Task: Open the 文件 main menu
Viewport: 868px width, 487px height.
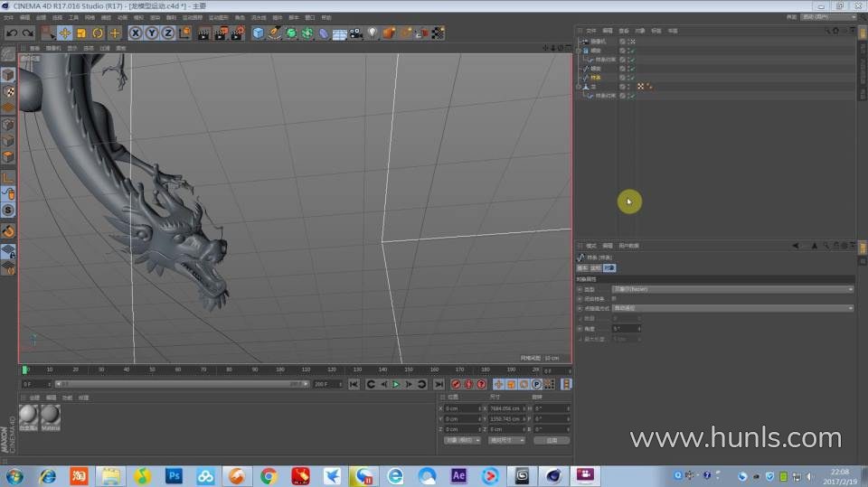Action: point(8,18)
